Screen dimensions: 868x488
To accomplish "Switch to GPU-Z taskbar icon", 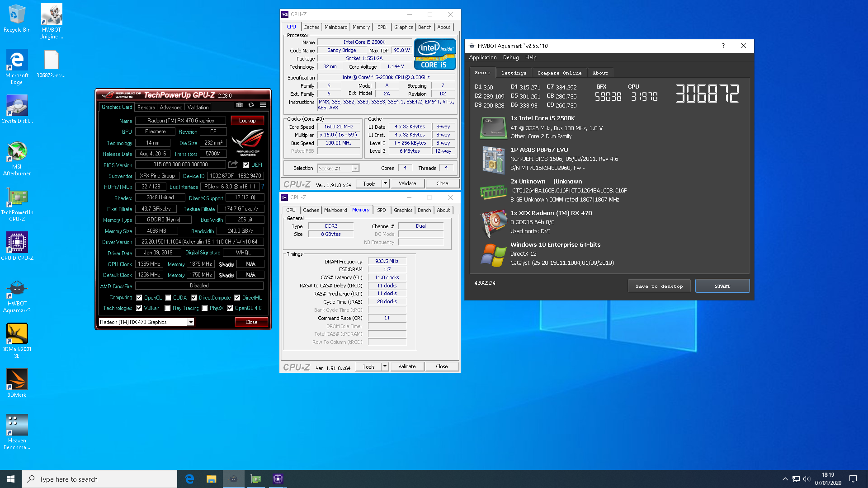I will click(x=255, y=479).
